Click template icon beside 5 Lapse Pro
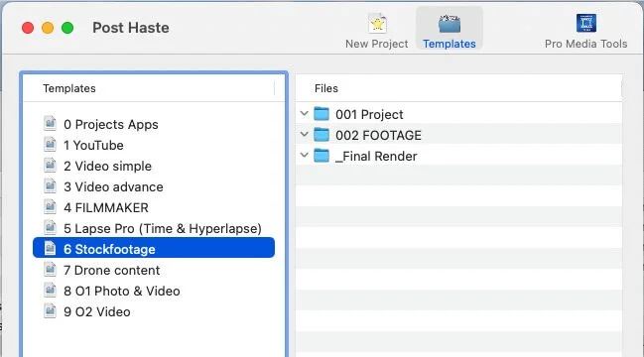Viewport: 644px width, 357px height. pyautogui.click(x=50, y=227)
